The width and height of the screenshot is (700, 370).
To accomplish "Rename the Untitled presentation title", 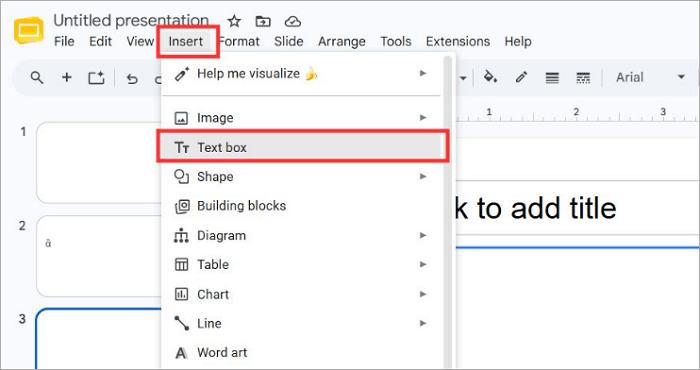I will pyautogui.click(x=131, y=21).
